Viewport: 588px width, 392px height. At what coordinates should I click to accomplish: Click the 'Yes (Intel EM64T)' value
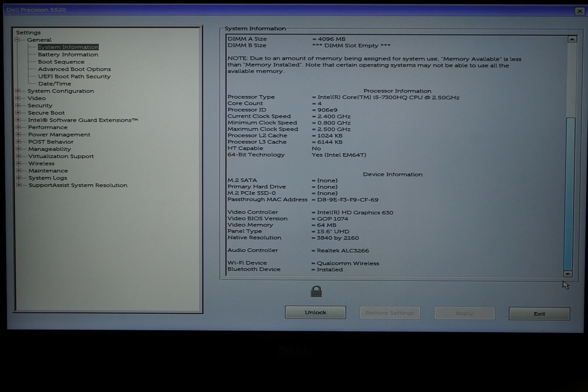pos(339,155)
